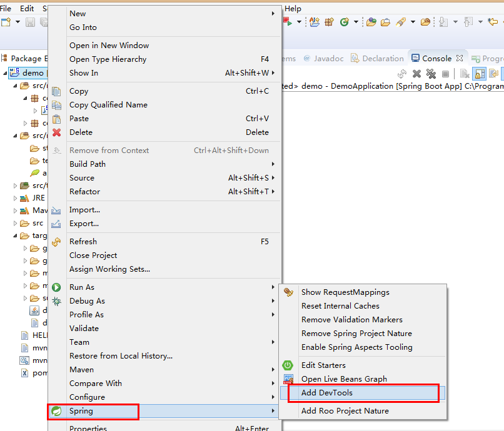Click the Relaunch application toolbar icon
Screen dimensions: 504x431
click(288, 22)
